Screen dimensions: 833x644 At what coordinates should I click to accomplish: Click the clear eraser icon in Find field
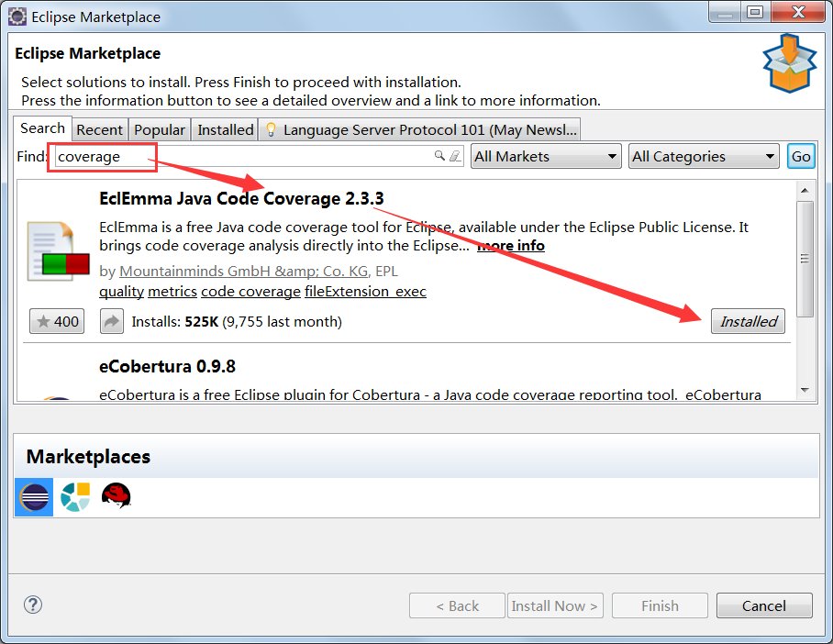(455, 156)
